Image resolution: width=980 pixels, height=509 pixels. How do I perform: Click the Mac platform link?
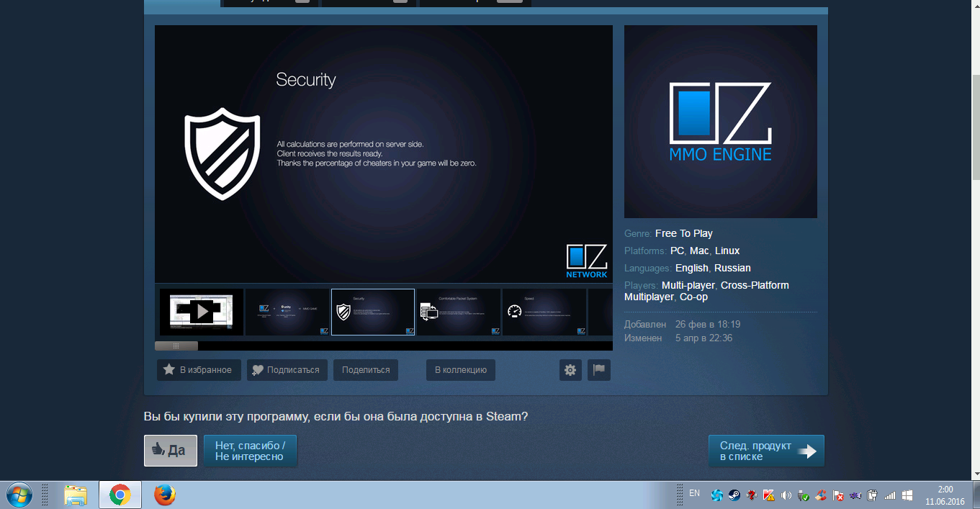click(699, 251)
